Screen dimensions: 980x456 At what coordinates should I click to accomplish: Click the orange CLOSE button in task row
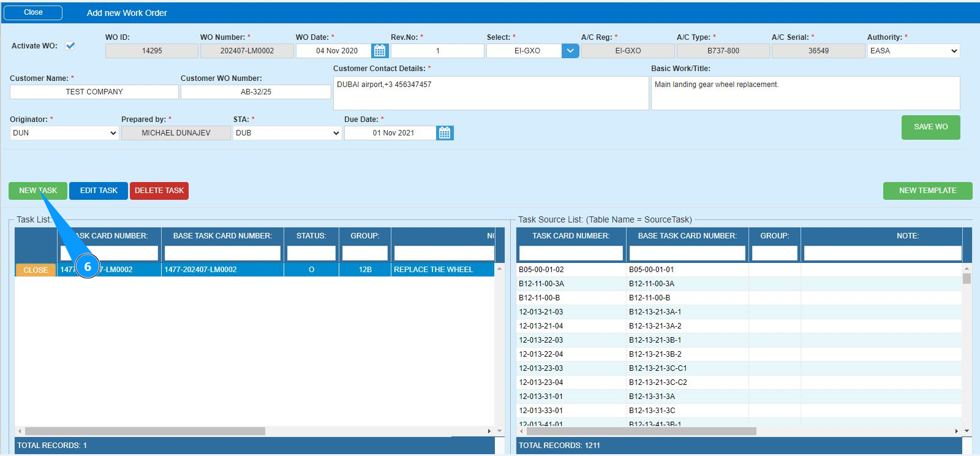(36, 270)
